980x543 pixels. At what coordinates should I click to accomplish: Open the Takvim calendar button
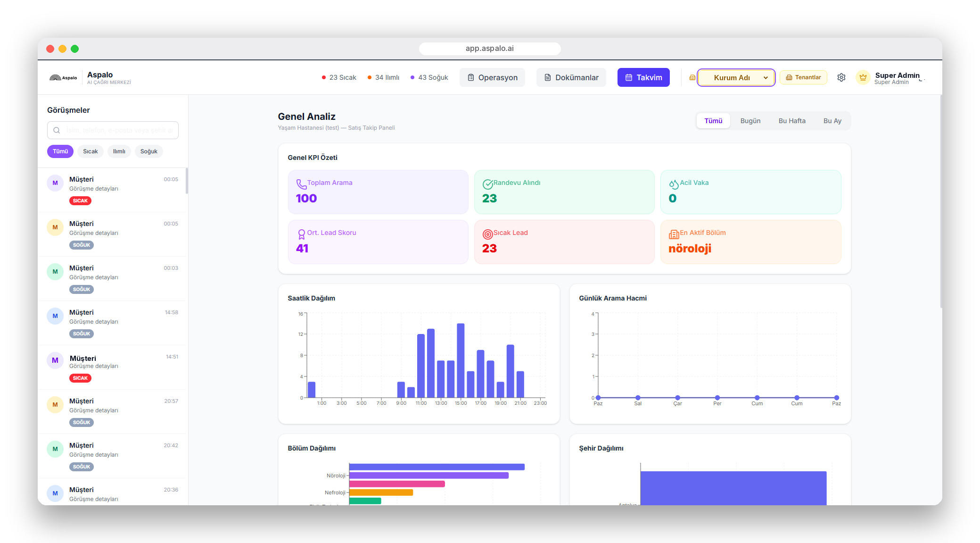[643, 77]
